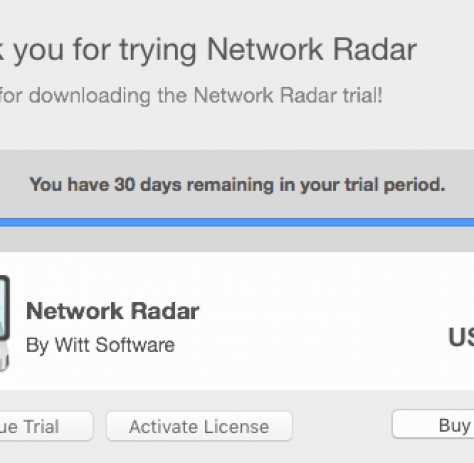Image resolution: width=474 pixels, height=463 pixels.
Task: Click the blue trial progress bar
Action: coord(237,222)
